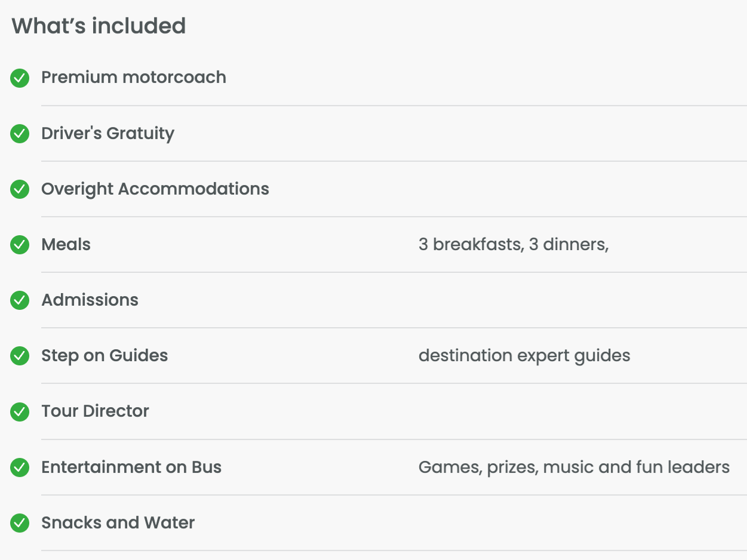This screenshot has height=560, width=747.
Task: Click the checkmark icon next to Driver's Gratuity
Action: coord(20,134)
